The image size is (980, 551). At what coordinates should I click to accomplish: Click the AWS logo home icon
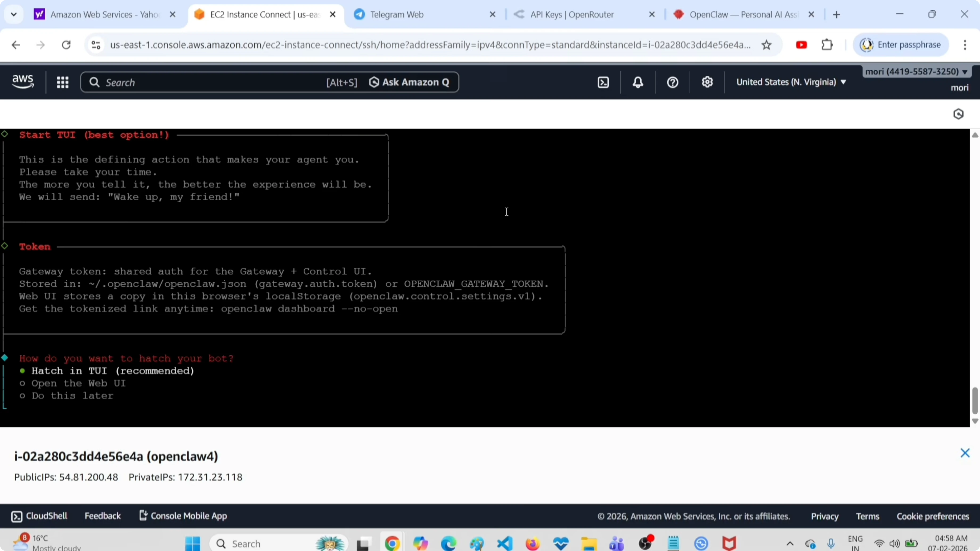tap(23, 81)
